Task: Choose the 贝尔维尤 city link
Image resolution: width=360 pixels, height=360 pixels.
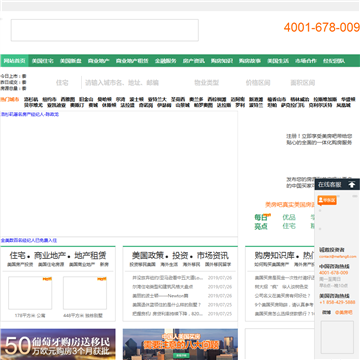Action: (33, 105)
